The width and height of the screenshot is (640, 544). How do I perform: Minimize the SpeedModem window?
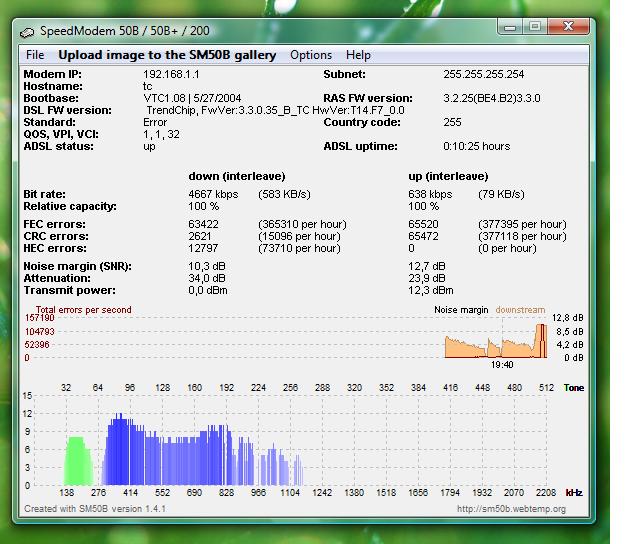coord(510,27)
